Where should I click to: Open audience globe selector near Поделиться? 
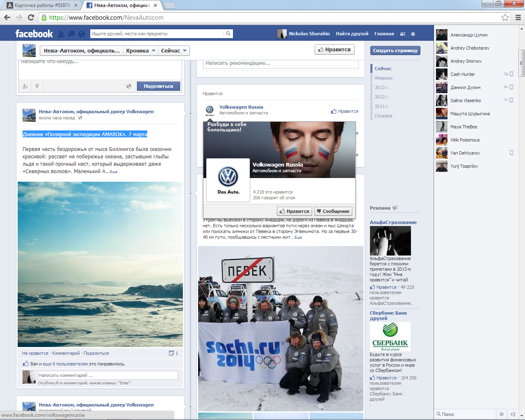[129, 86]
